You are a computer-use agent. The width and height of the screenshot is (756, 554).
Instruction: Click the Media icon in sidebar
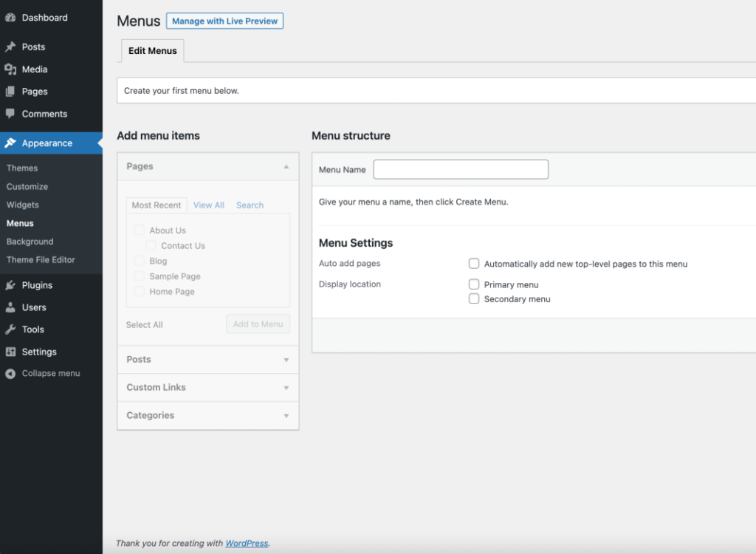(10, 69)
